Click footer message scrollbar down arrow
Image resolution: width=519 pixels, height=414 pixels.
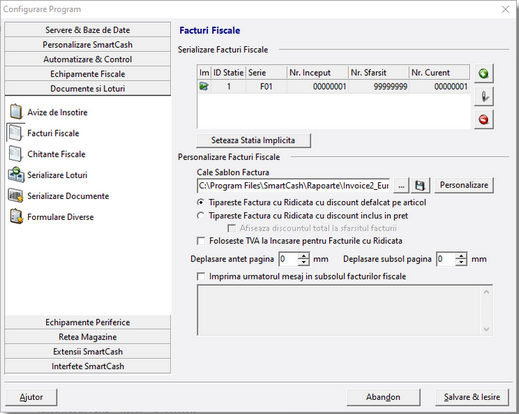click(486, 329)
